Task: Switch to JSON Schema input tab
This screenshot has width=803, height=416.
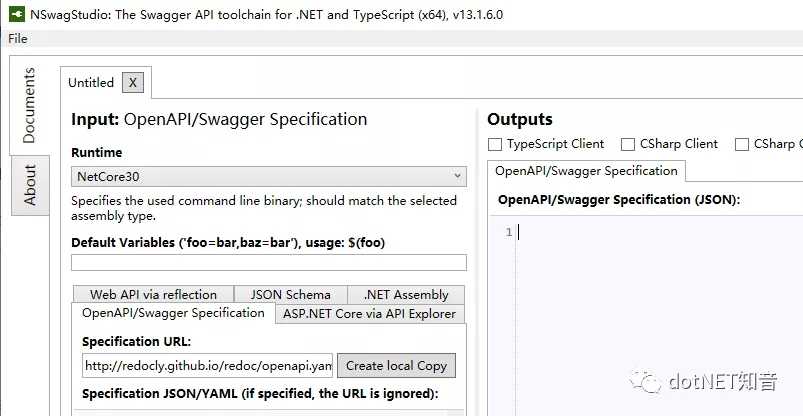Action: (x=290, y=295)
